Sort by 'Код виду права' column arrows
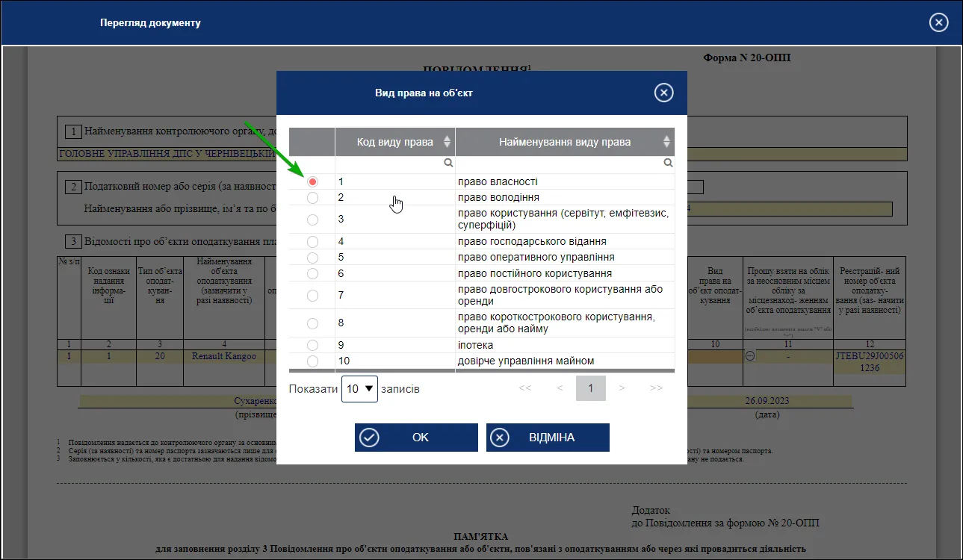Screen dimensions: 963x560 pos(448,142)
